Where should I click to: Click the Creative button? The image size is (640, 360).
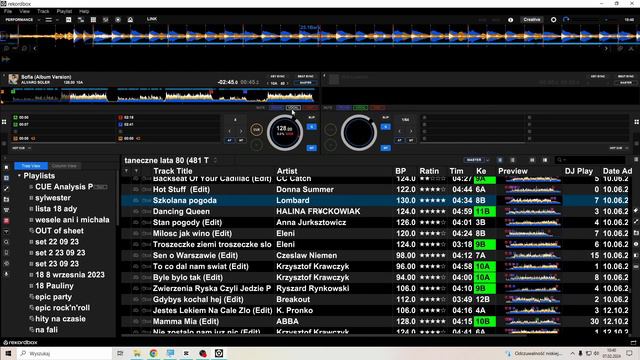point(532,20)
